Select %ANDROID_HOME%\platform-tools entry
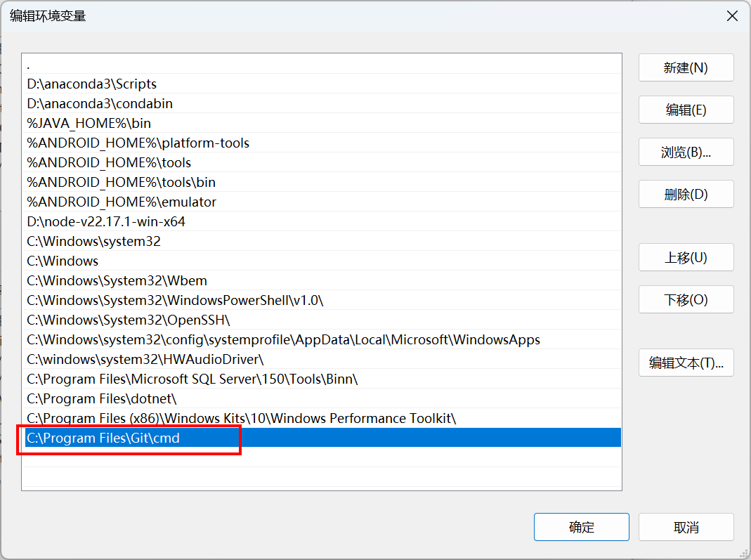This screenshot has width=751, height=560. [x=321, y=143]
